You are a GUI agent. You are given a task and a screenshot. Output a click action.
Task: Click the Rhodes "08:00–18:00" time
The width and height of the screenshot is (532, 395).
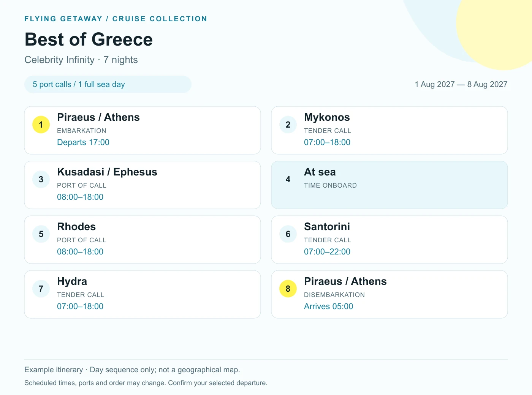tap(80, 252)
